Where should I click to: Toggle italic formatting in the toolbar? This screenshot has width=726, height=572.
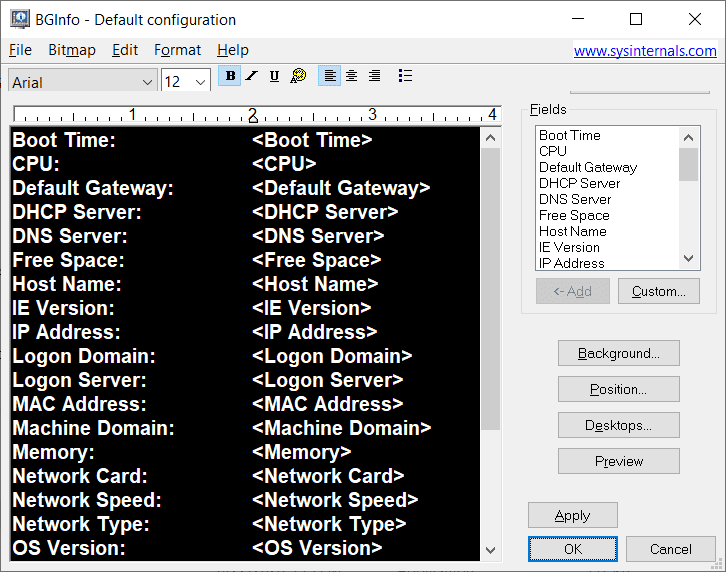tap(252, 76)
